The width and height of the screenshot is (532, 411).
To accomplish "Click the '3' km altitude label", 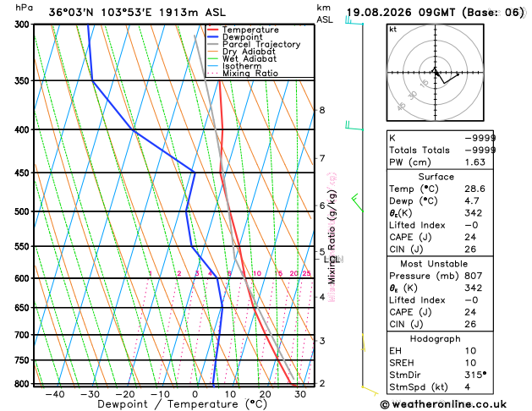I will coord(322,341).
